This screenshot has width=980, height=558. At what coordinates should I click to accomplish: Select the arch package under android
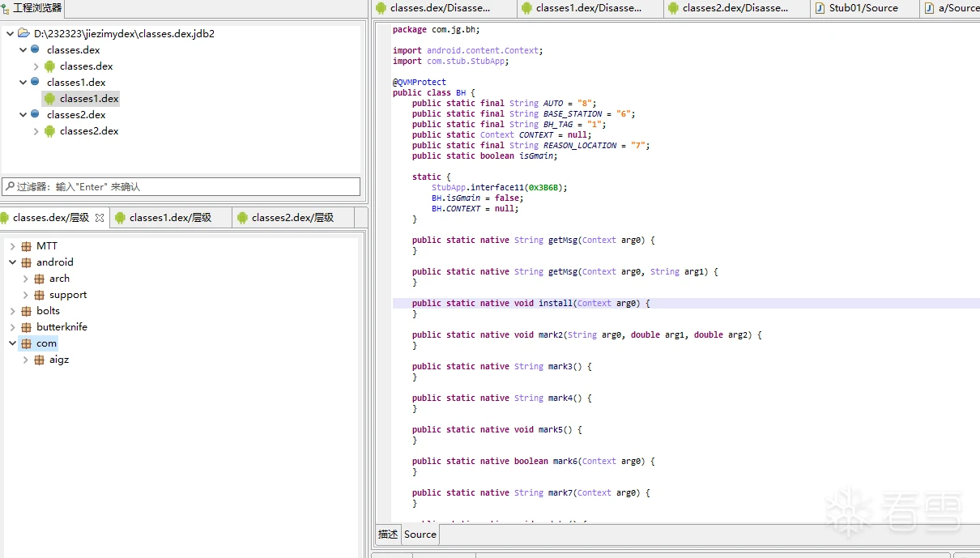tap(59, 279)
